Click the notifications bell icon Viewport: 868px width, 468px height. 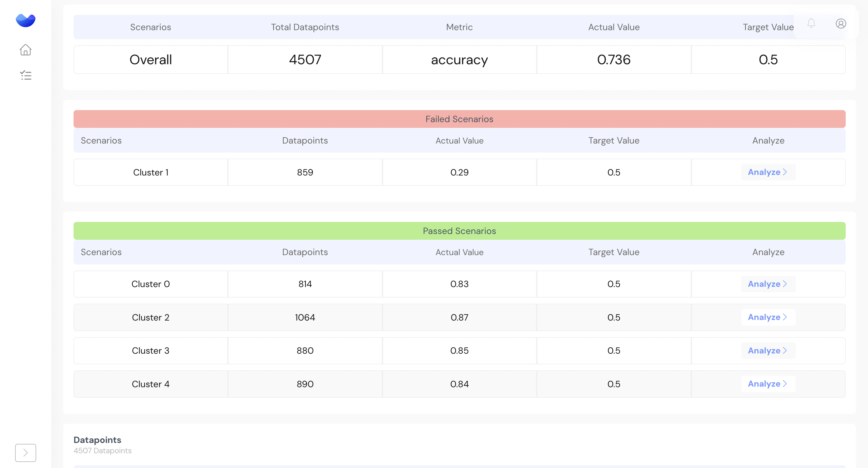[811, 23]
